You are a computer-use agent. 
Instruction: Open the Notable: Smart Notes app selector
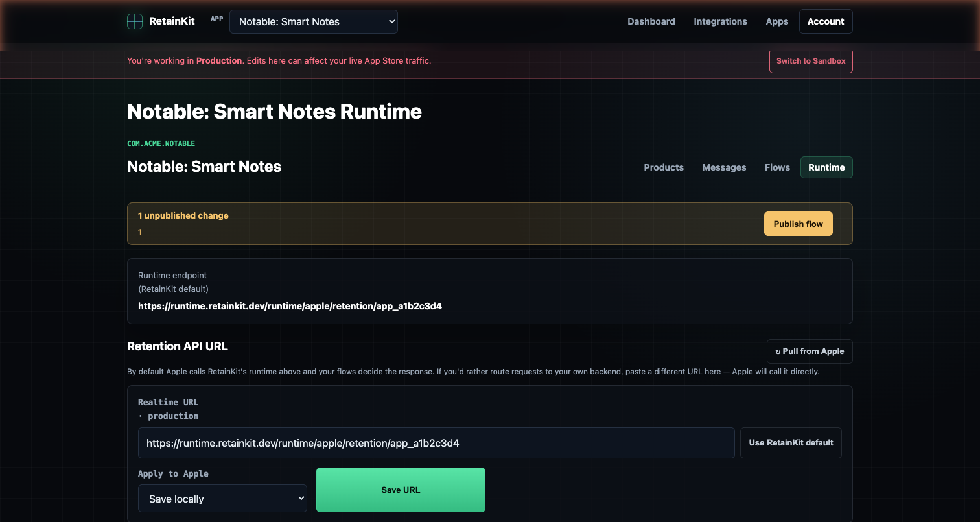pos(314,21)
